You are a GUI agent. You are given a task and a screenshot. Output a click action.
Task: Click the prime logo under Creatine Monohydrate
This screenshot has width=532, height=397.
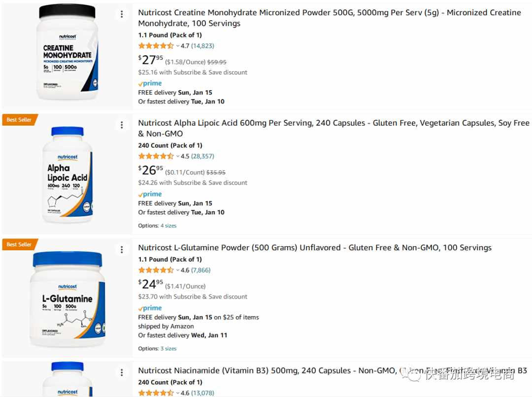click(x=150, y=83)
